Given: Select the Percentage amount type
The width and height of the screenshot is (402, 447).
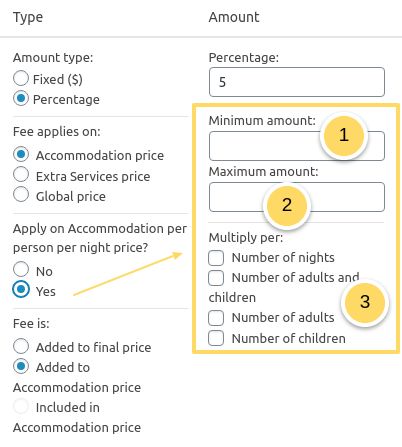Looking at the screenshot, I should click(21, 99).
